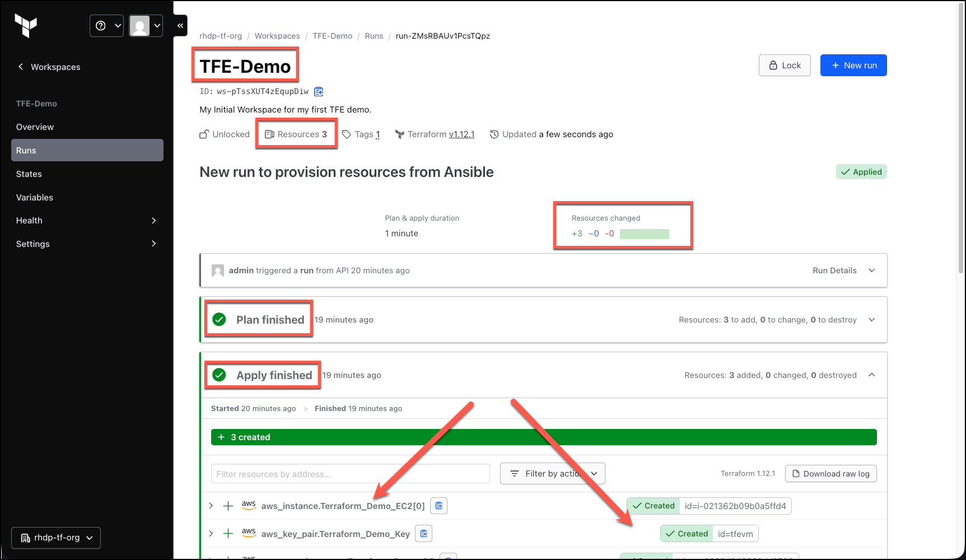
Task: Click the Lock workspace button
Action: (785, 66)
